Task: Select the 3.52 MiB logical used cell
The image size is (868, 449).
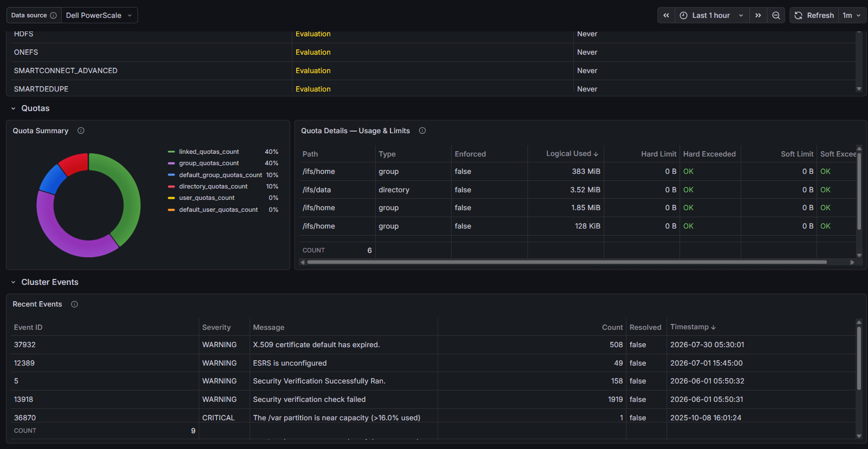Action: point(566,190)
